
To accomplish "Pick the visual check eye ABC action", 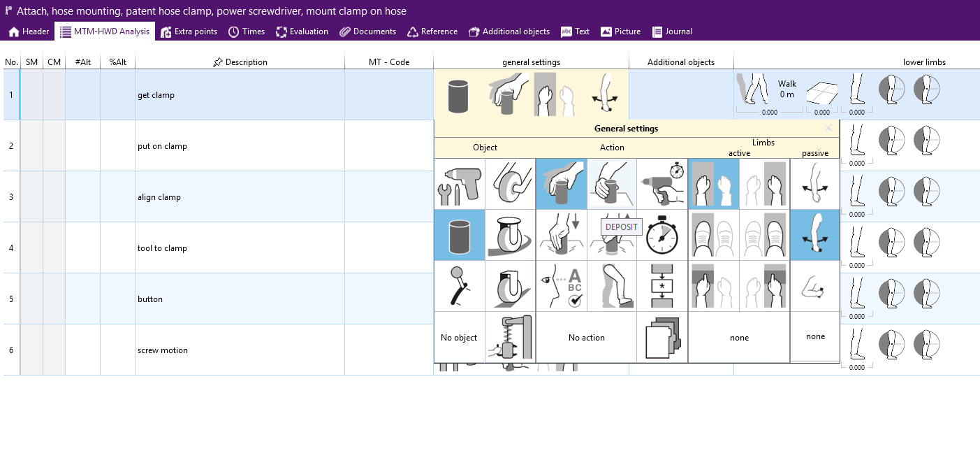I will [561, 286].
